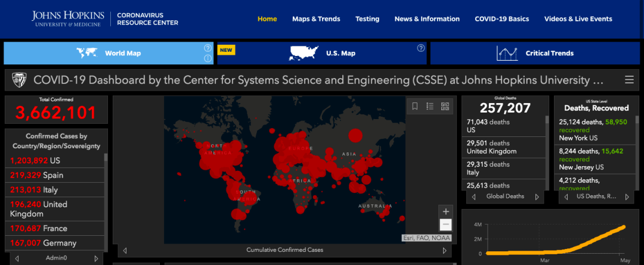Image resolution: width=644 pixels, height=265 pixels.
Task: Zoom in on the map
Action: tap(445, 211)
